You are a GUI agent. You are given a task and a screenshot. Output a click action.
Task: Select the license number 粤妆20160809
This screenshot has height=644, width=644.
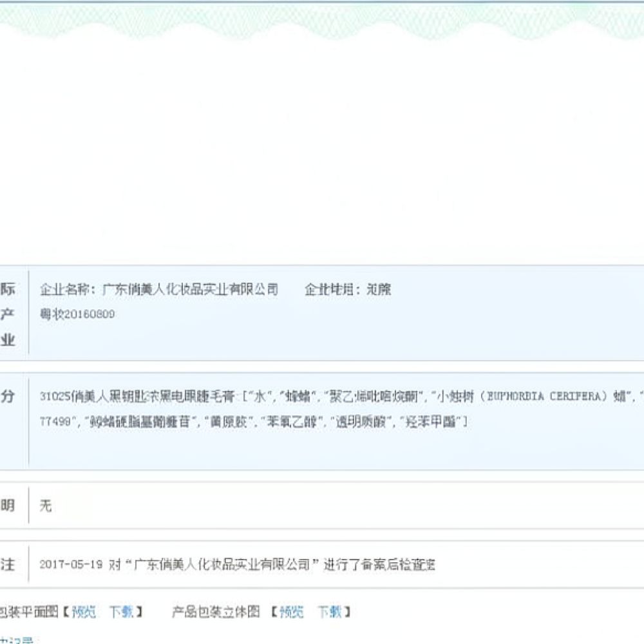[77, 314]
